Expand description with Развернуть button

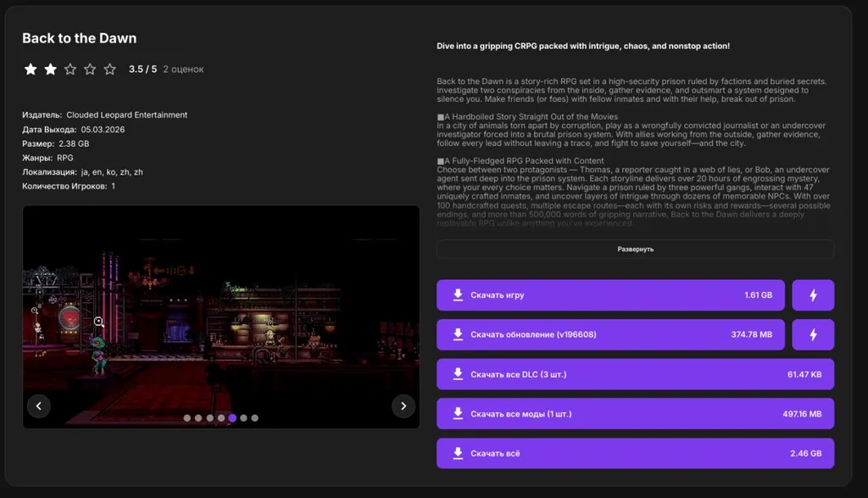click(x=635, y=249)
